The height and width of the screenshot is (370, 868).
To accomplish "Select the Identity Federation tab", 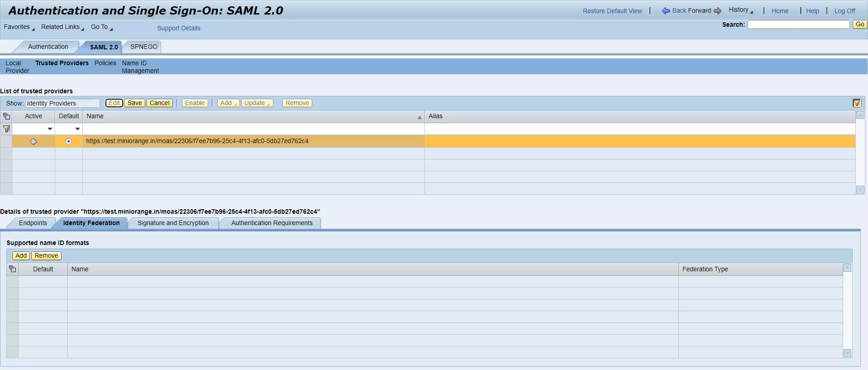I will point(91,223).
